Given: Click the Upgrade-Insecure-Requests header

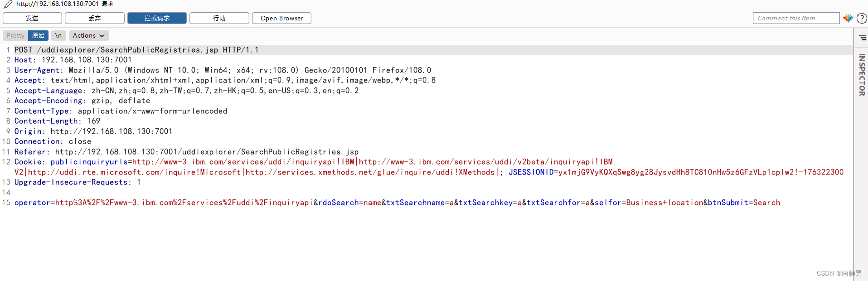Looking at the screenshot, I should [x=78, y=182].
